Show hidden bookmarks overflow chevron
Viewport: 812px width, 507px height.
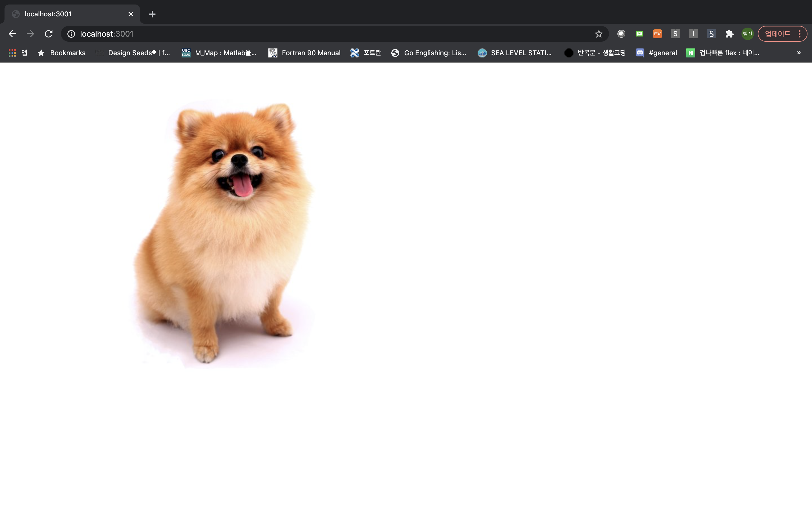pyautogui.click(x=798, y=53)
